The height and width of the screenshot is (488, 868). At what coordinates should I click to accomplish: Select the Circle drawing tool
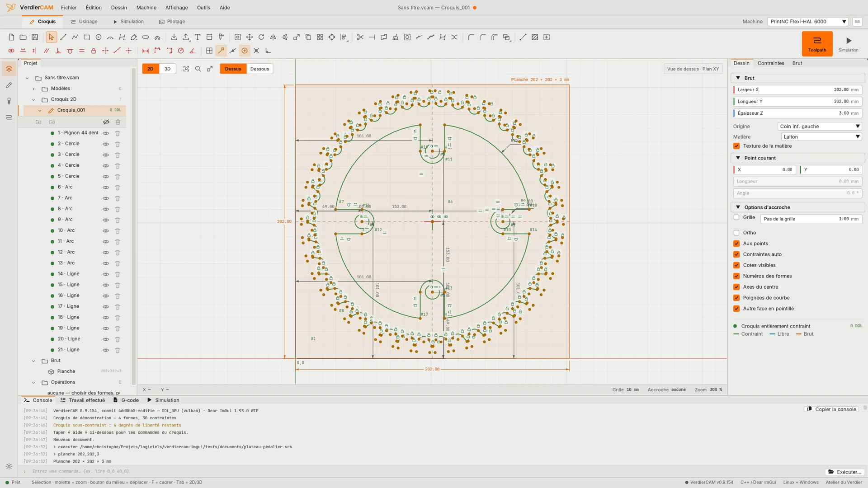pos(99,38)
